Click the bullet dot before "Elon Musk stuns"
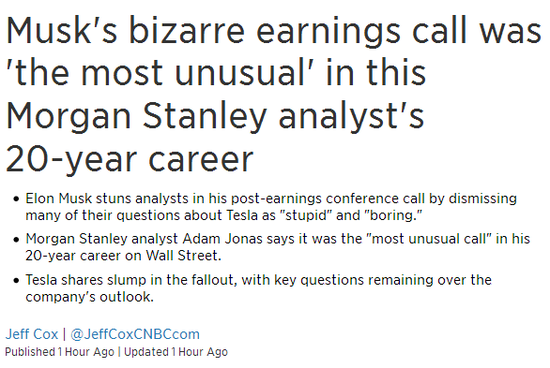 coord(16,199)
